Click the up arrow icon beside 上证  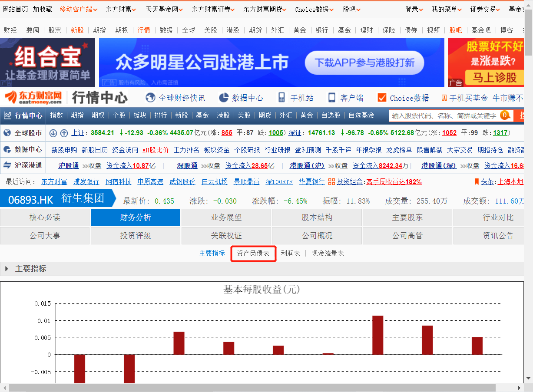[64, 133]
